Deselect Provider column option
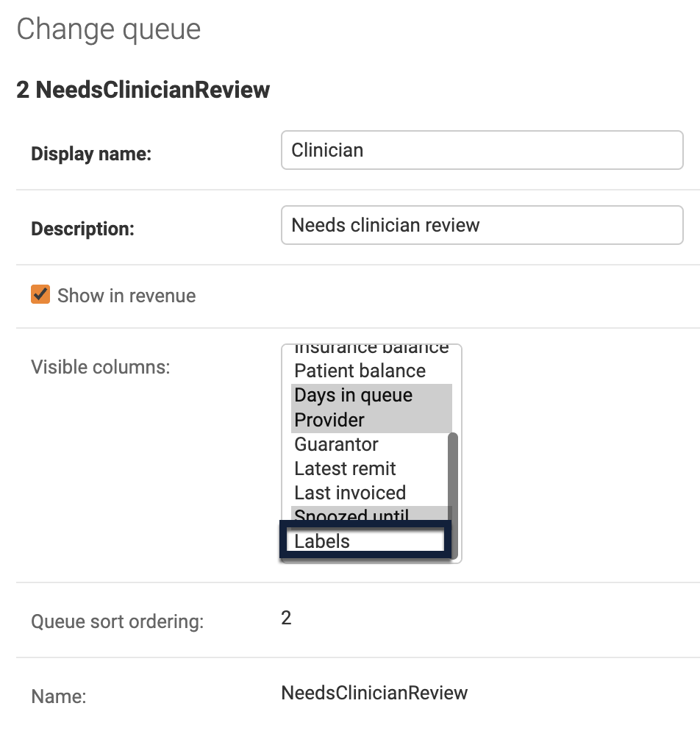Viewport: 700px width, 731px height. point(371,420)
